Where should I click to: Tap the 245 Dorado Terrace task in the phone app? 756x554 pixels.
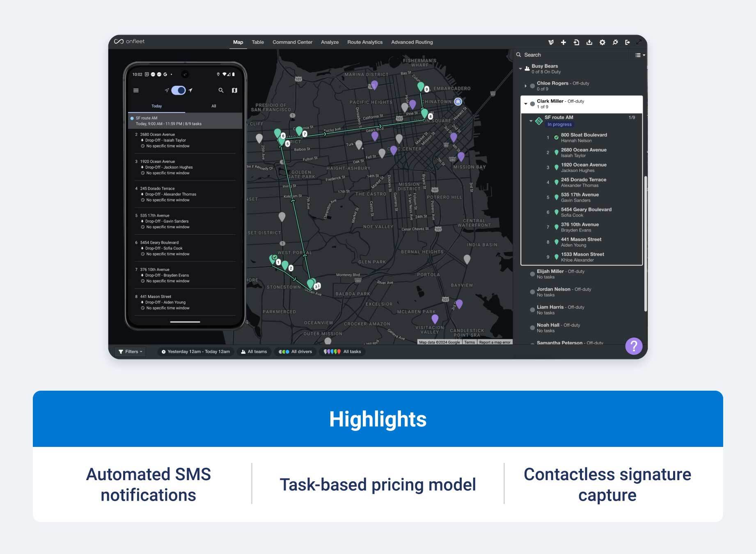tap(185, 194)
